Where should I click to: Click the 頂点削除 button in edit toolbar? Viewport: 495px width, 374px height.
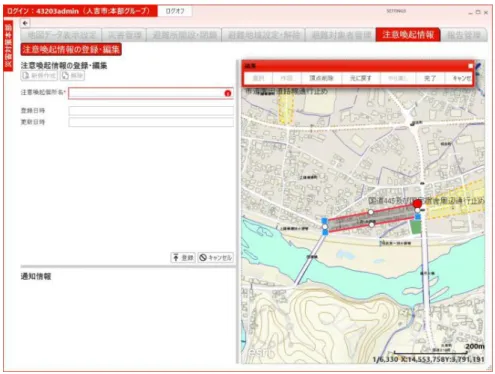(x=321, y=78)
